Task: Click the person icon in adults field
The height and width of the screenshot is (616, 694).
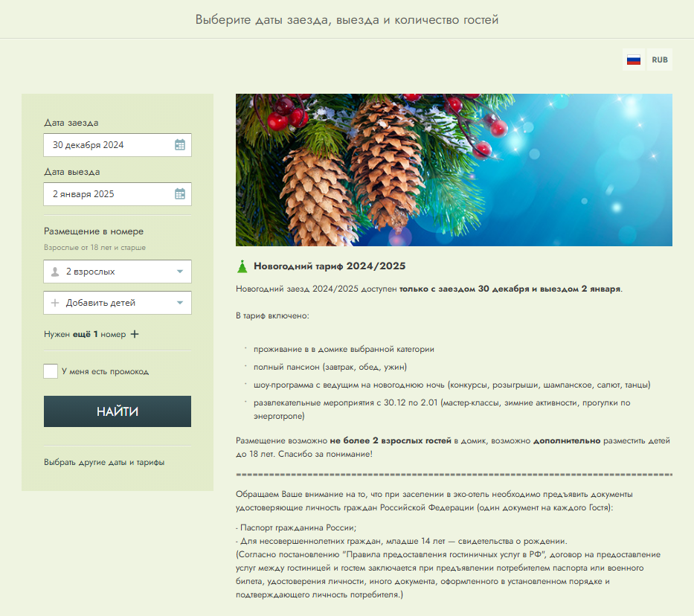Action: (55, 272)
